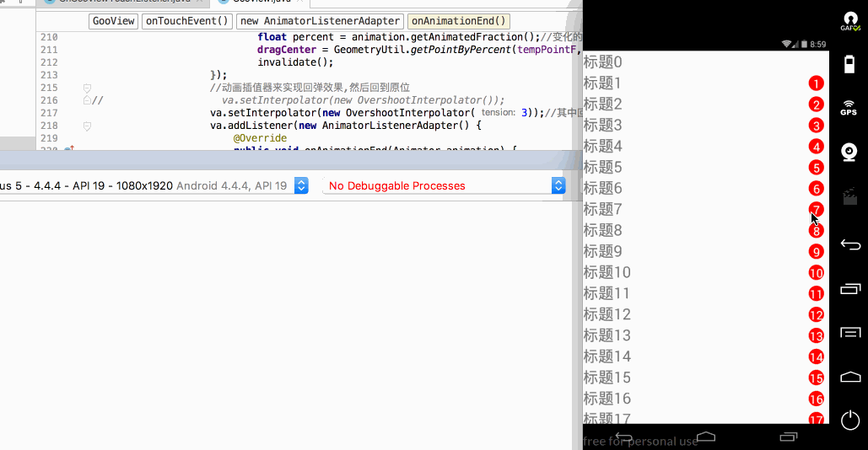The width and height of the screenshot is (868, 450).
Task: Tap list item 标题0
Action: (603, 62)
